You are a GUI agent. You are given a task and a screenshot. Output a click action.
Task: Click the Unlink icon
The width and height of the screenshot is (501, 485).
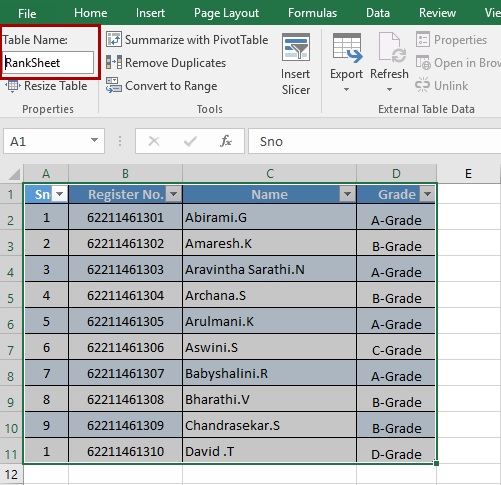click(x=422, y=85)
